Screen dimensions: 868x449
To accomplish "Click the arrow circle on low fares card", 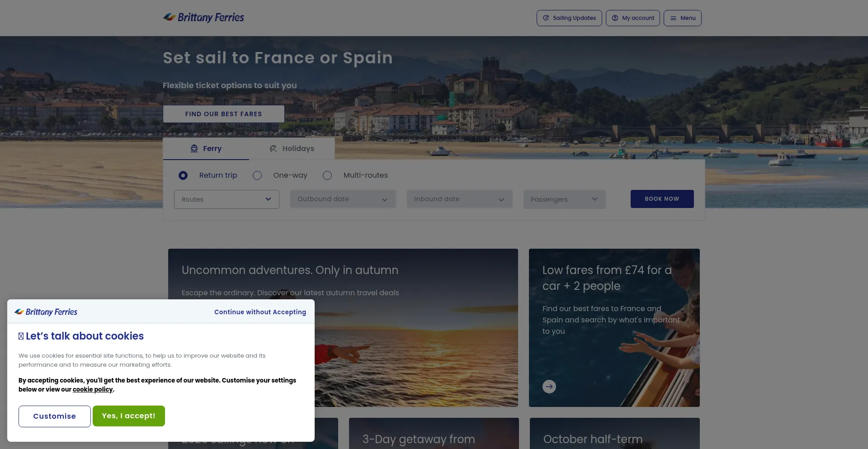I will (549, 387).
